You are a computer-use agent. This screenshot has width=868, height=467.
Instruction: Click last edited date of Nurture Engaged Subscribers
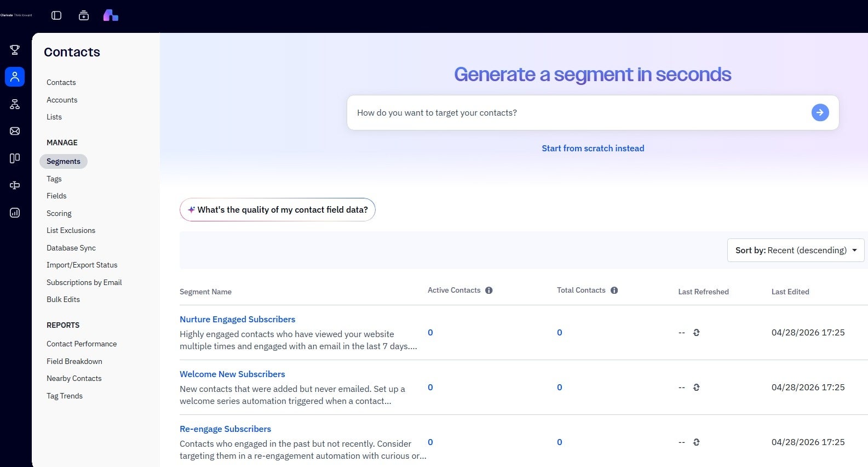pyautogui.click(x=808, y=332)
